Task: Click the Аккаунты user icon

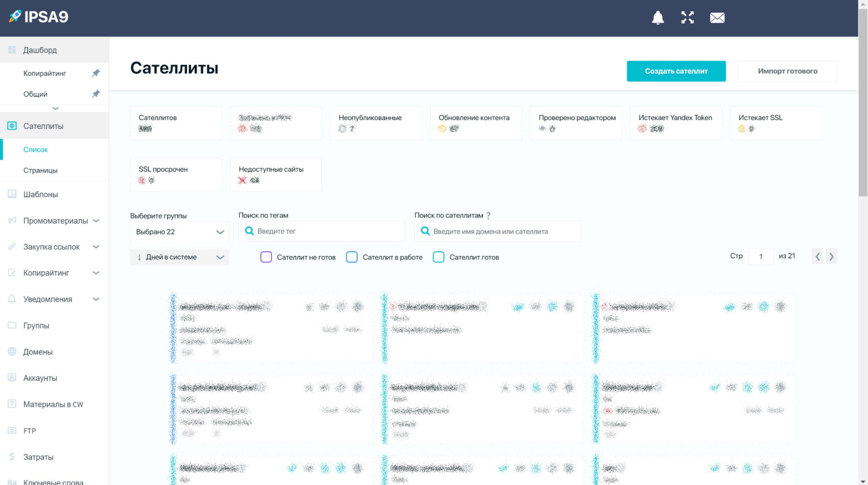Action: [12, 378]
